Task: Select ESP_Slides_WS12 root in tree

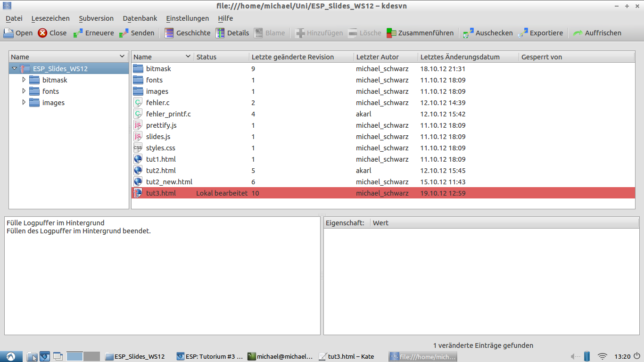Action: click(x=60, y=69)
